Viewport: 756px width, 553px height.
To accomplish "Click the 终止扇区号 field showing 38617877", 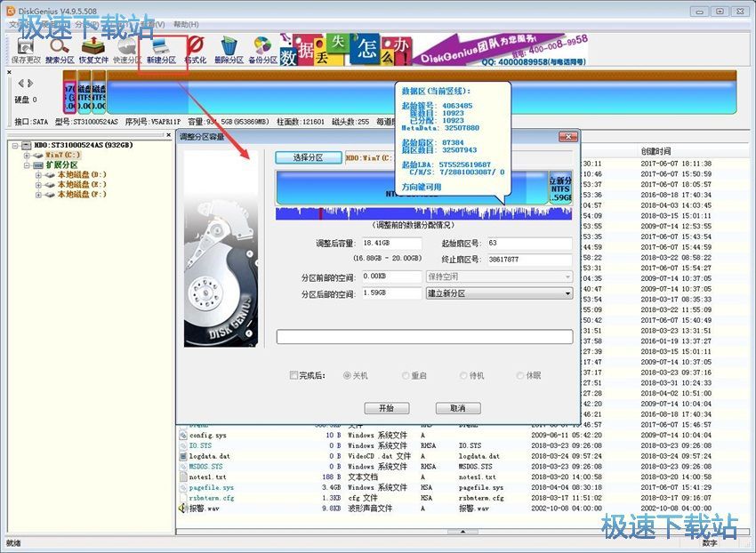I will 529,260.
